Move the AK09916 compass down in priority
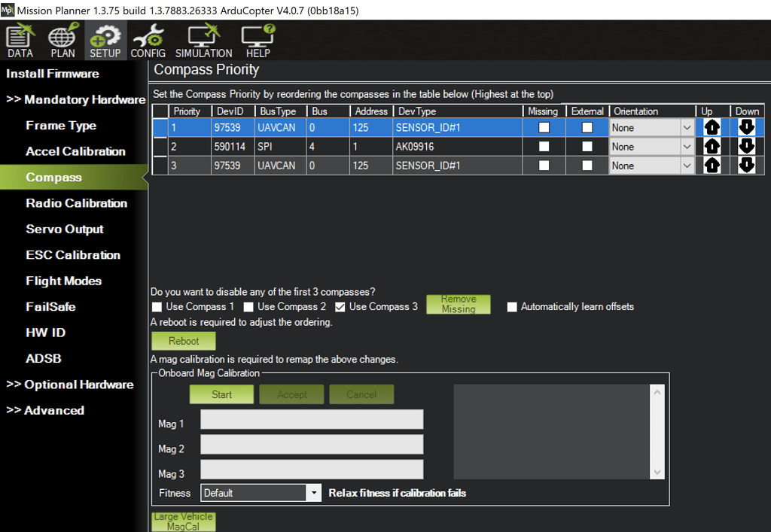The image size is (771, 532). point(745,146)
